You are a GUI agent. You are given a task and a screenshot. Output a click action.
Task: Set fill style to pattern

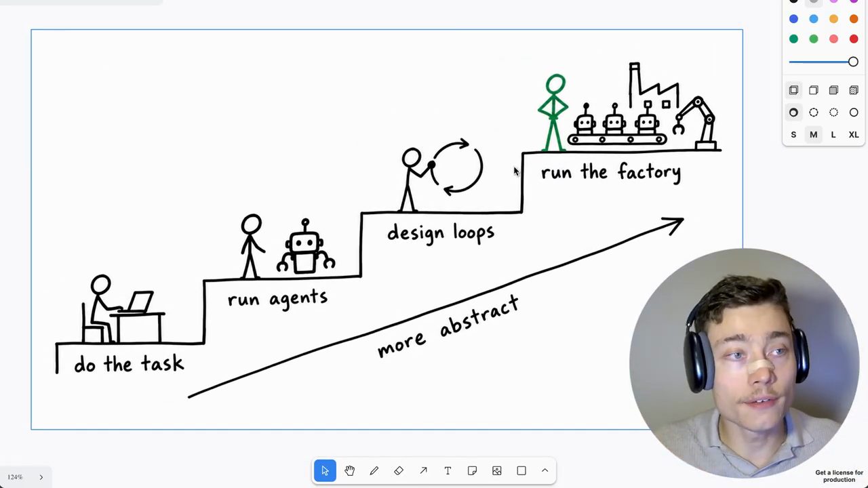854,90
